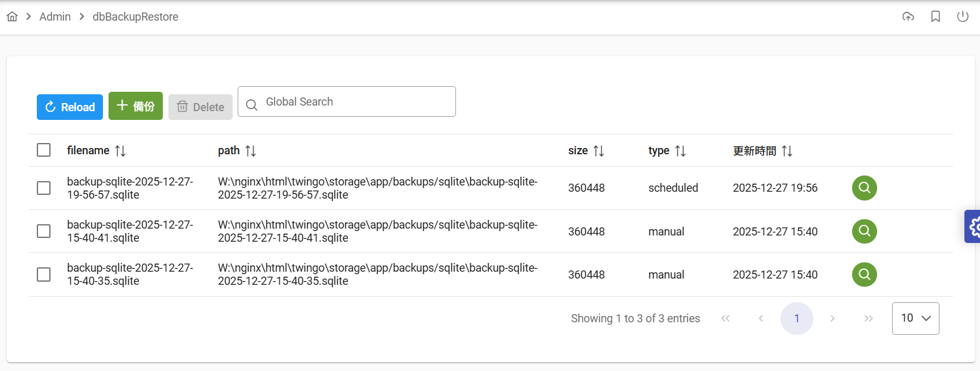Click the green 備份 backup button
This screenshot has width=980, height=371.
pos(135,106)
